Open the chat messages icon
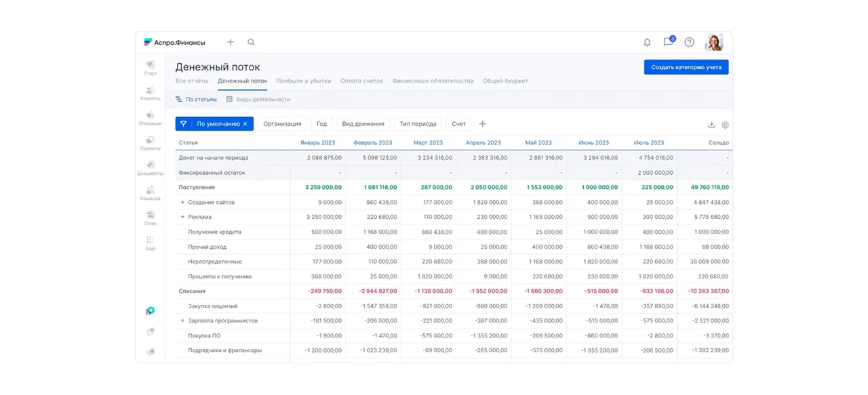Image resolution: width=868 pixels, height=395 pixels. coord(668,42)
